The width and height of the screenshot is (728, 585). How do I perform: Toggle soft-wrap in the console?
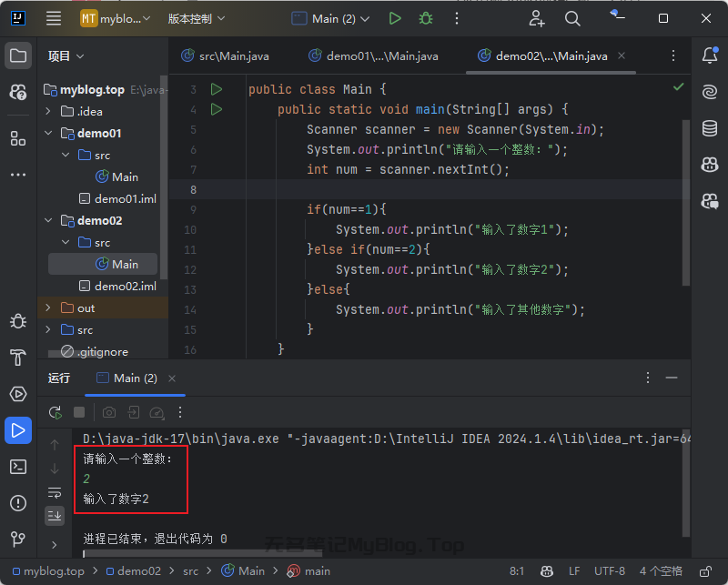tap(55, 492)
